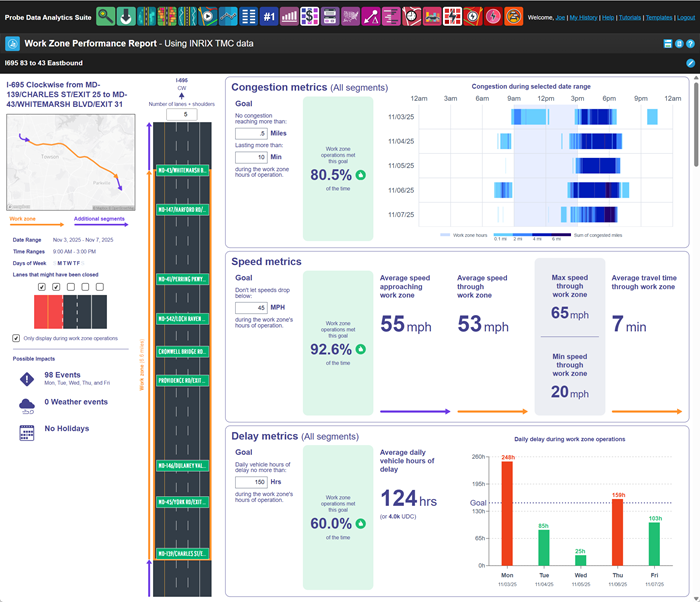Click the Templates link in top bar
This screenshot has height=602, width=700.
coord(659,17)
